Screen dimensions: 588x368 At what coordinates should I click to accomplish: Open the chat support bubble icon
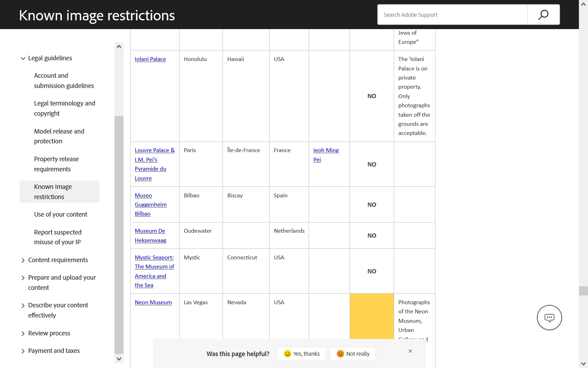click(x=549, y=318)
